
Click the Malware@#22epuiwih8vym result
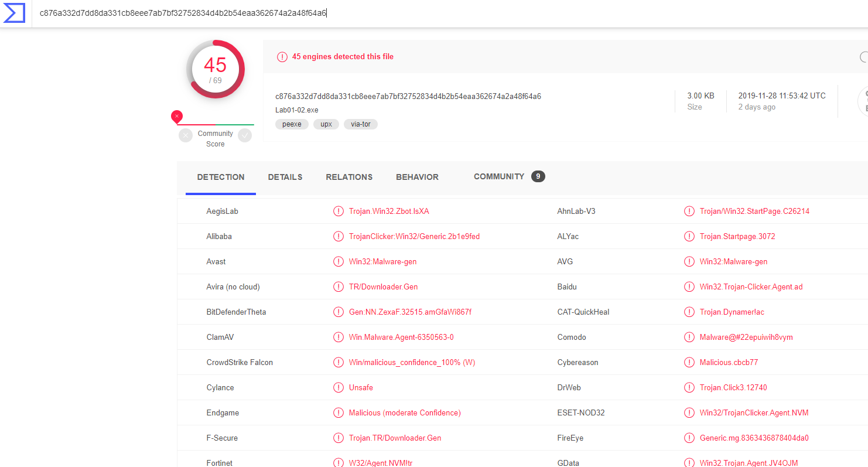click(746, 337)
